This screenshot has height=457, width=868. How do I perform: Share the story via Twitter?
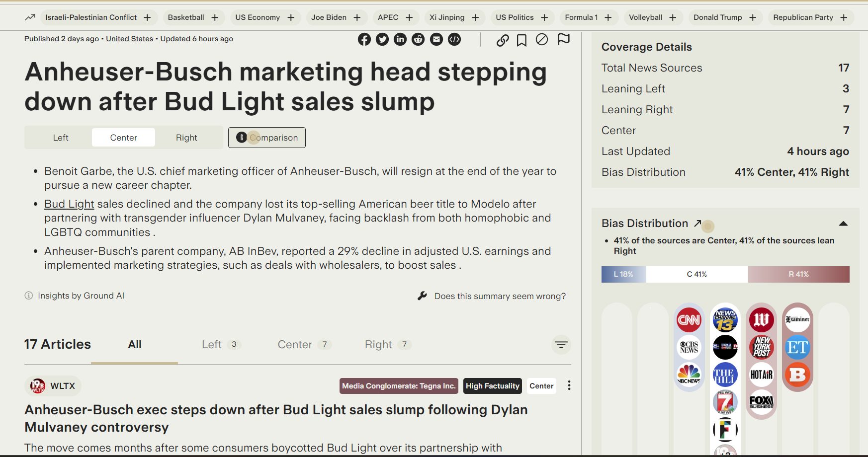[x=382, y=39]
